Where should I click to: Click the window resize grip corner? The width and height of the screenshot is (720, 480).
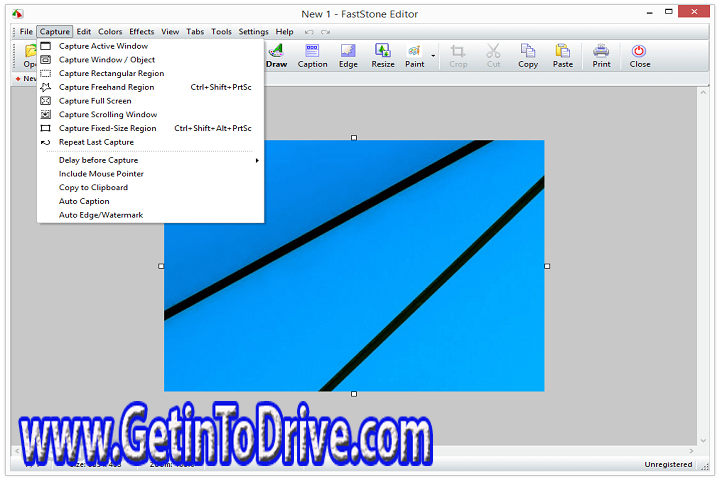[704, 466]
